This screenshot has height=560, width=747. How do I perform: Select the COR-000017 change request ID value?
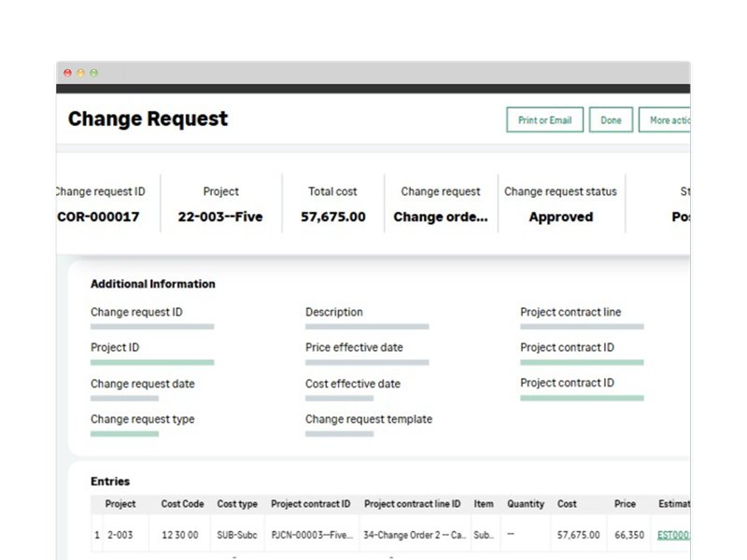[x=99, y=217]
